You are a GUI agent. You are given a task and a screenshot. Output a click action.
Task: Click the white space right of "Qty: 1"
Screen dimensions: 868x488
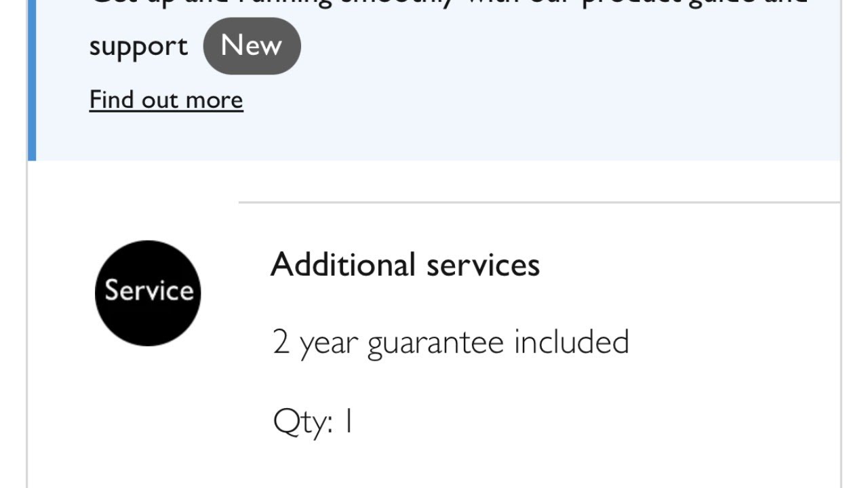coord(576,421)
